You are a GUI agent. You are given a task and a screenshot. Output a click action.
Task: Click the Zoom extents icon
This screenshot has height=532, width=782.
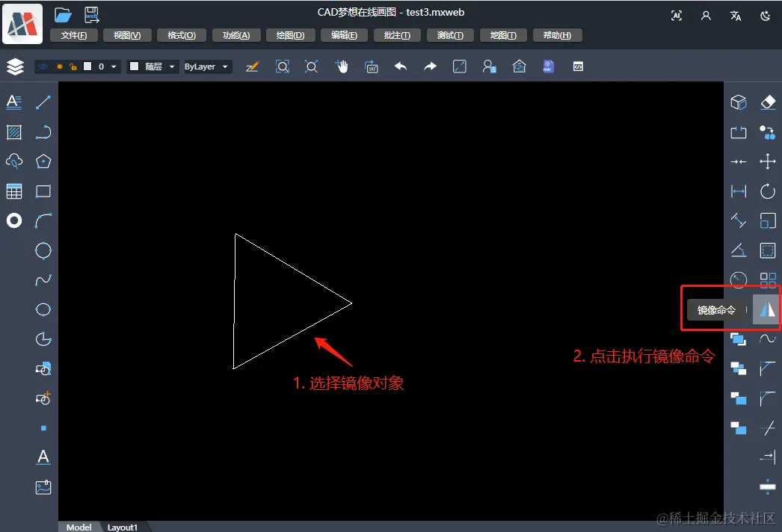pos(311,66)
